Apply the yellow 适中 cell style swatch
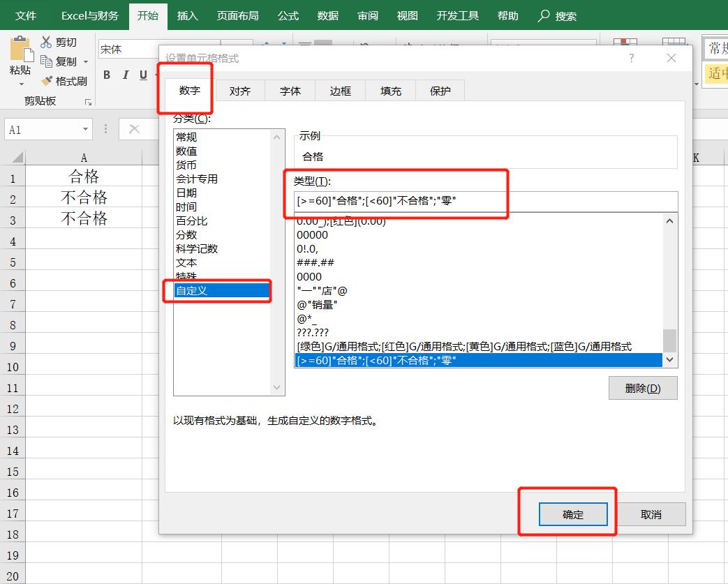 point(716,75)
